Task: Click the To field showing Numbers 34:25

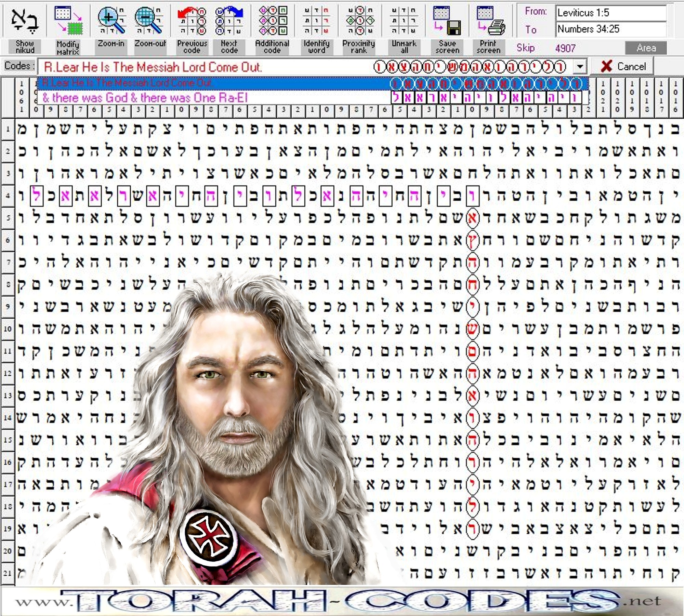Action: (x=611, y=29)
